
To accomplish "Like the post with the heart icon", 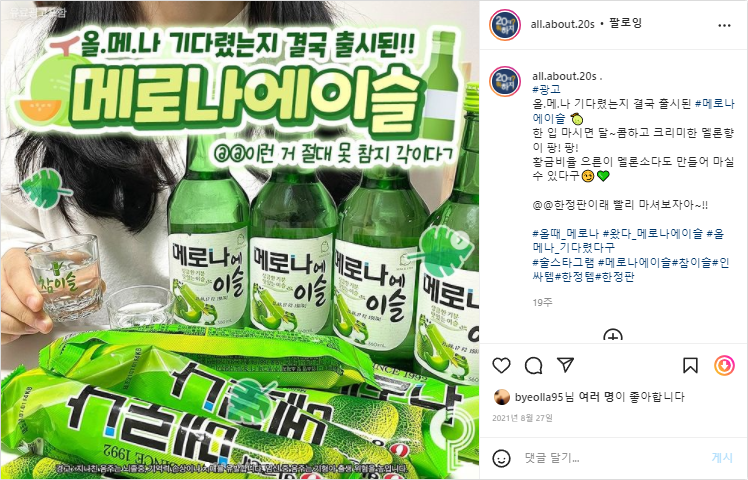I will click(x=501, y=366).
